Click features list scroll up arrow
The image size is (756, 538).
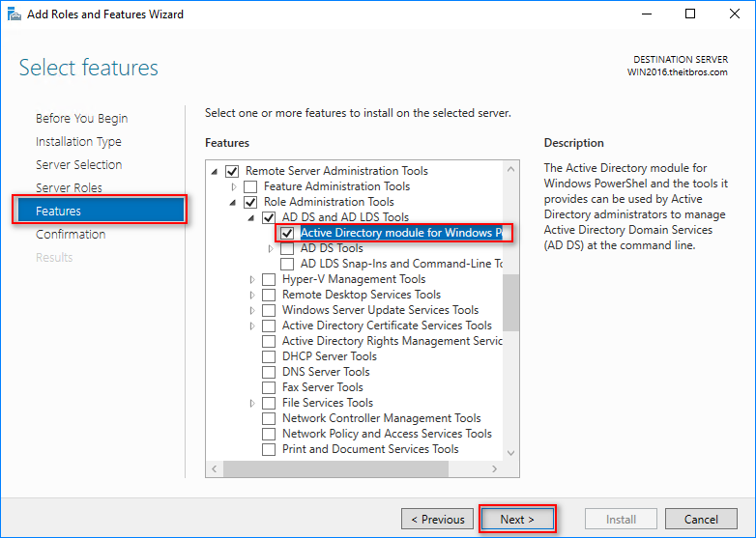point(510,169)
